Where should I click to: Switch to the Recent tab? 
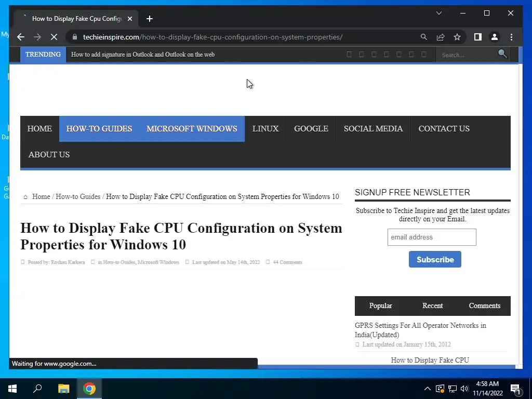433,305
